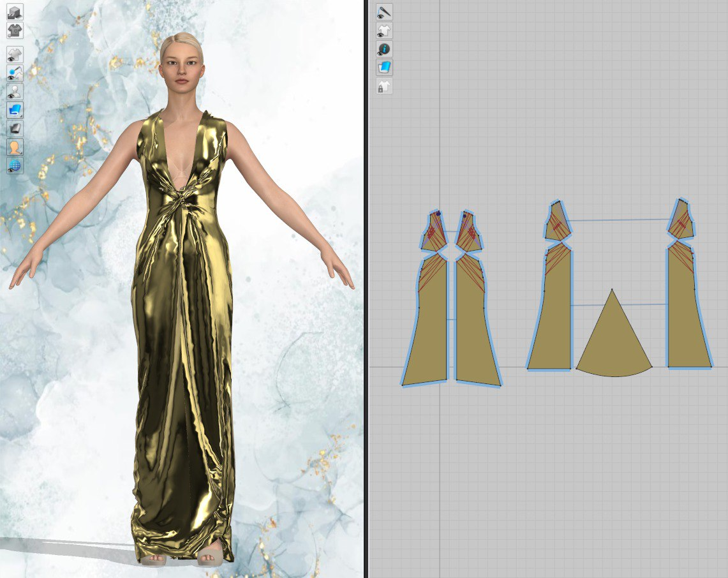This screenshot has width=728, height=578.
Task: Expand the orange avatar render style options
Action: [15, 147]
